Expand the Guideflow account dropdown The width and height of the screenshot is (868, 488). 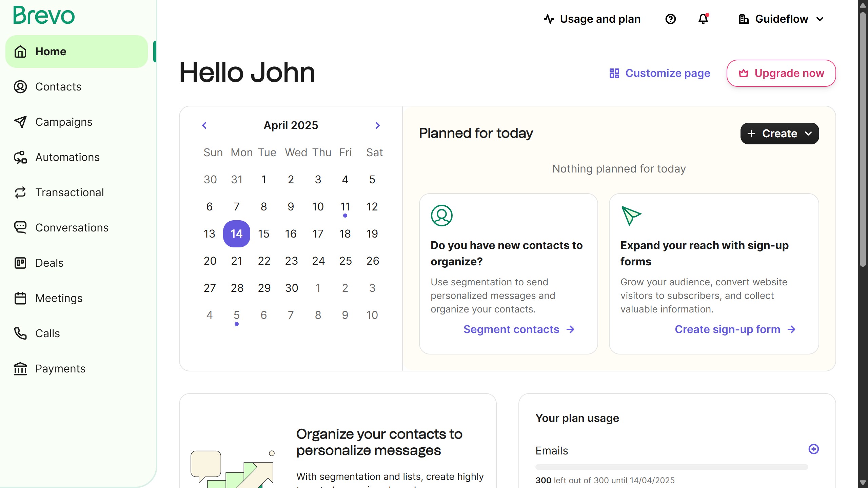click(x=781, y=19)
